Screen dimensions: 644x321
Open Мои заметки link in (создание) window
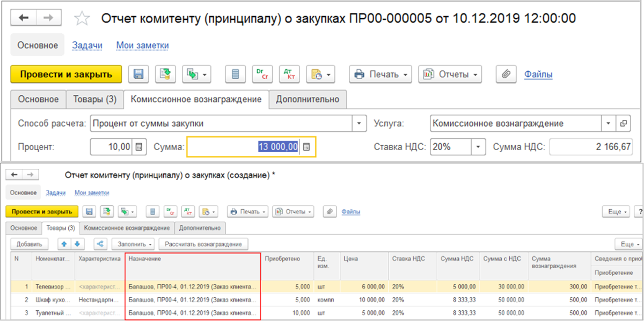92,192
